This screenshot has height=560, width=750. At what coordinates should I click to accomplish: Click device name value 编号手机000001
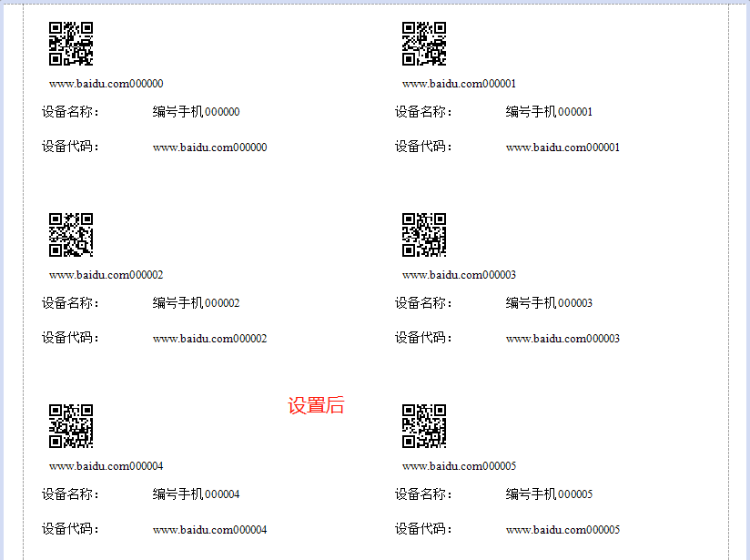[x=549, y=111]
